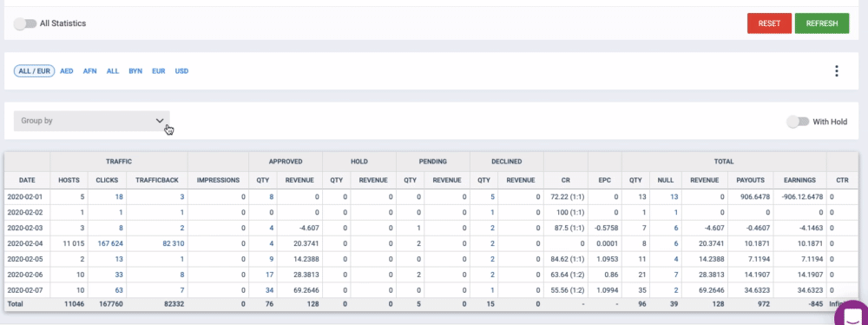Select the ALL currency tab
868x325 pixels.
[113, 71]
